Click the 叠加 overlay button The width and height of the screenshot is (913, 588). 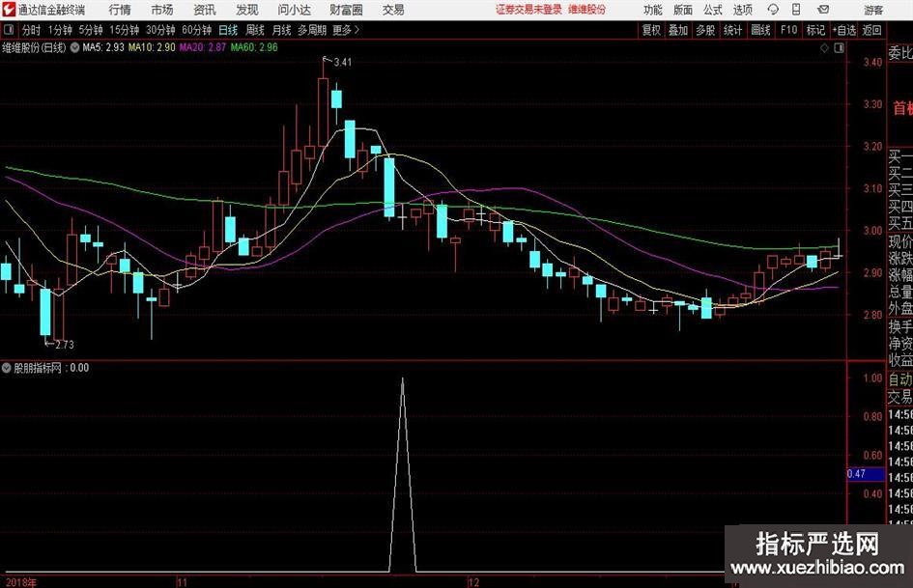click(678, 30)
